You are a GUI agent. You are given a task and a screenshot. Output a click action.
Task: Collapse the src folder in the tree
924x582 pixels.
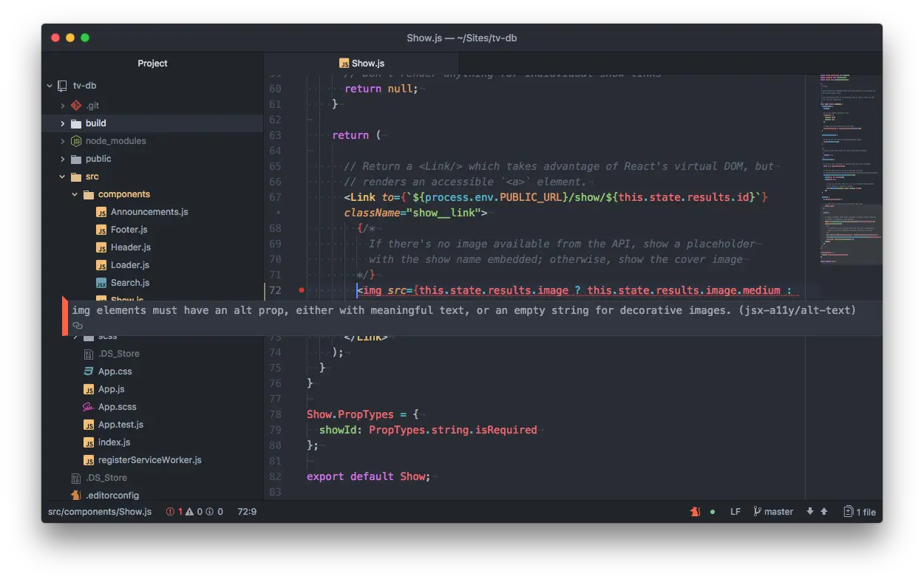click(x=63, y=177)
